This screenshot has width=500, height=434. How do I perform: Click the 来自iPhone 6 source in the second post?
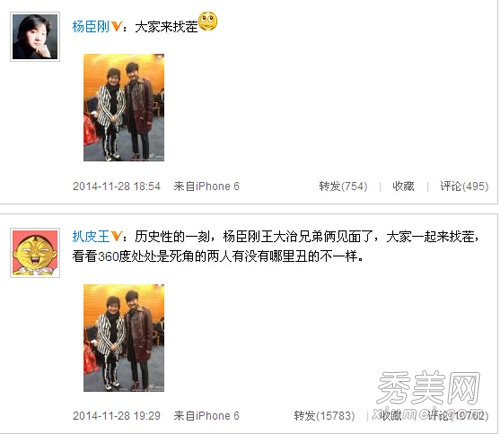pyautogui.click(x=206, y=416)
